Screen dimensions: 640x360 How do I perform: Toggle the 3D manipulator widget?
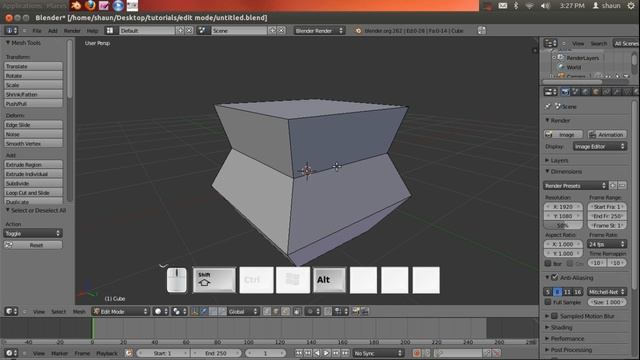click(194, 311)
